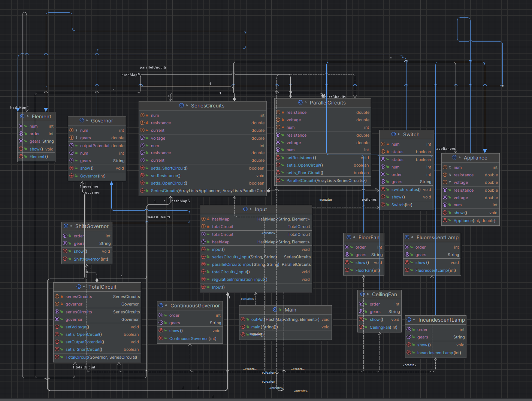
Task: Click the SeriesCircuits(ArrayList<Appliance>…) constructor row
Action: click(x=203, y=191)
